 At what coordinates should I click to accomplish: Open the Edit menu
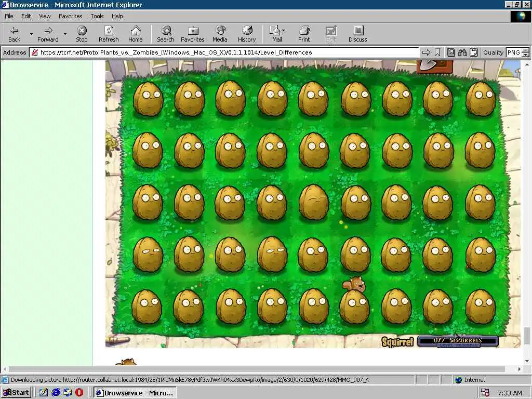pos(26,16)
